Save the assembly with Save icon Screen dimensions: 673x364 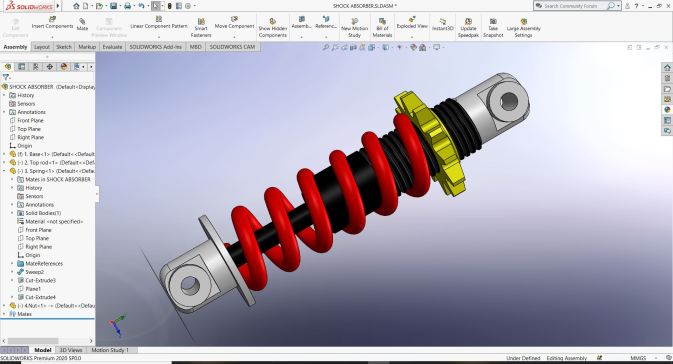click(113, 6)
